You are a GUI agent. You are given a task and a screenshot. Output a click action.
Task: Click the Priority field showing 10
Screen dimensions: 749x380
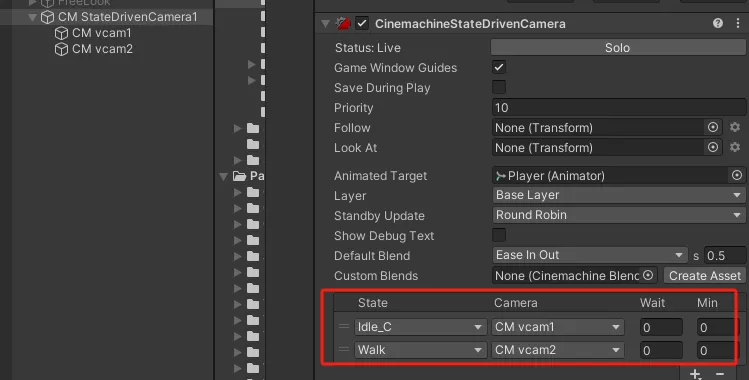pos(619,107)
